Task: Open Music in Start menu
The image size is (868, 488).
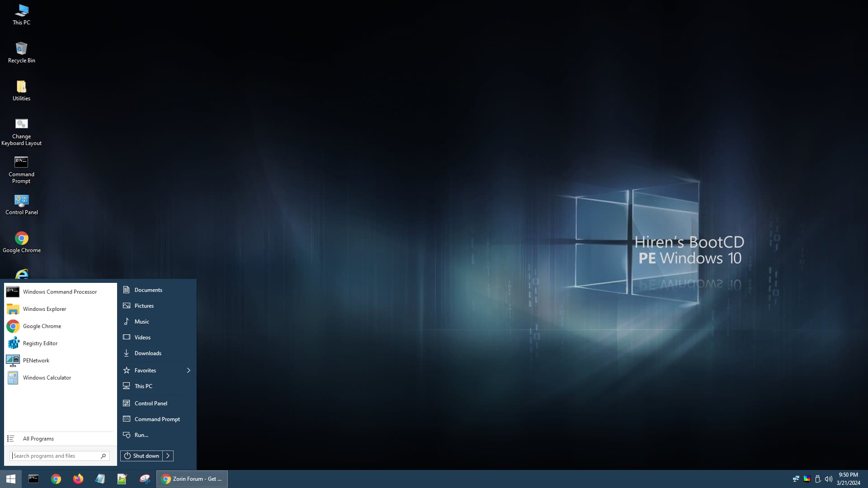Action: [x=157, y=322]
